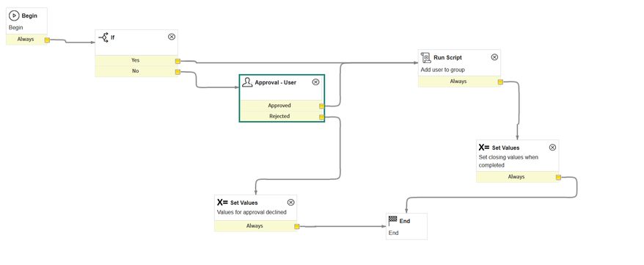
Task: Click the End activity box
Action: pos(406,226)
